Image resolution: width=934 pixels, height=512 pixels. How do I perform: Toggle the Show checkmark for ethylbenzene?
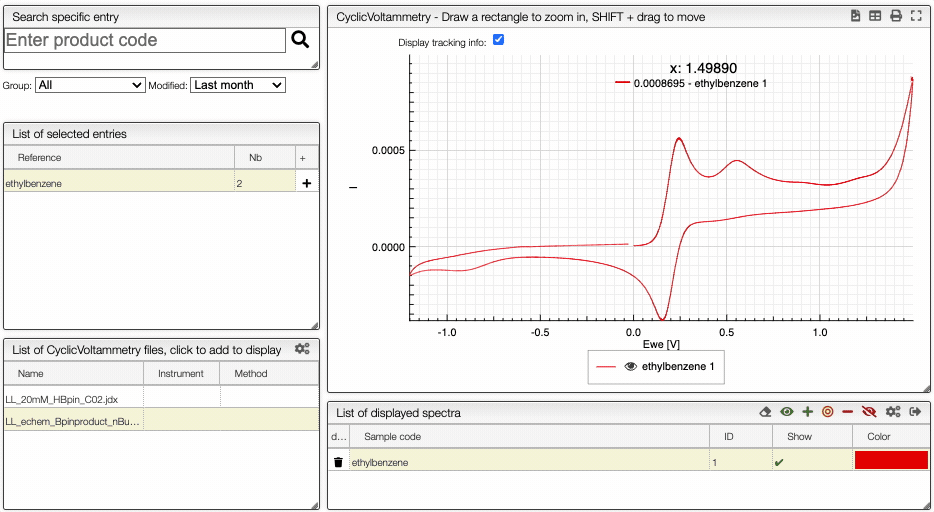point(779,462)
